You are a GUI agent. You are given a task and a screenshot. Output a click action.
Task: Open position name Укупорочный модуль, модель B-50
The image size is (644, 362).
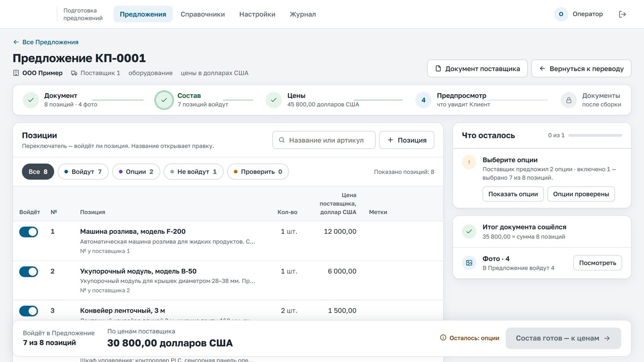(x=138, y=271)
